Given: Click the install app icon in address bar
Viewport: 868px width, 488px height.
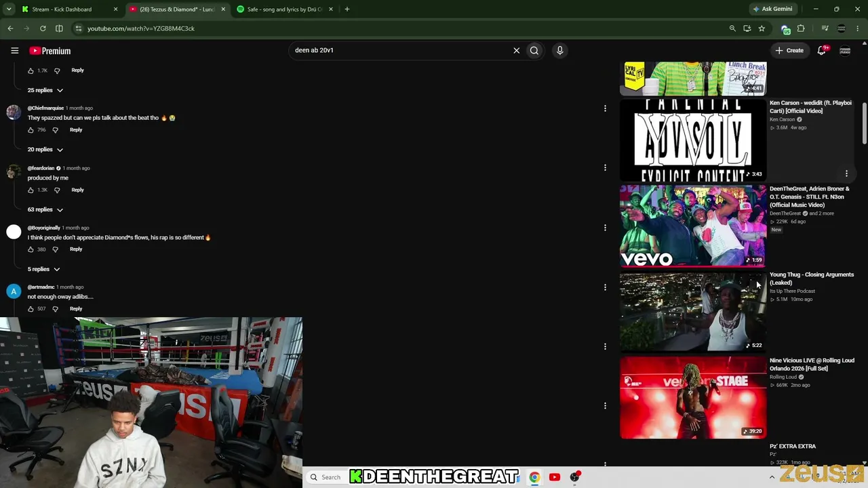Looking at the screenshot, I should pos(747,28).
